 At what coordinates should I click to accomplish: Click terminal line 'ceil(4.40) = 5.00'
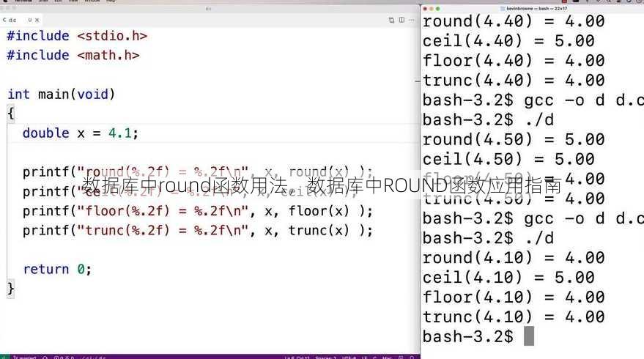508,41
